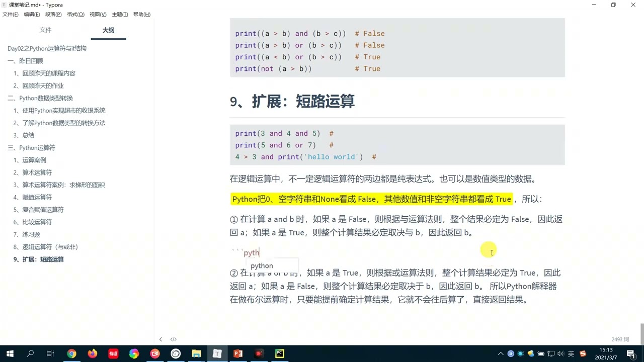The height and width of the screenshot is (362, 644).
Task: Go to outline item 回顾昨天的课程内容
Action: (x=44, y=73)
